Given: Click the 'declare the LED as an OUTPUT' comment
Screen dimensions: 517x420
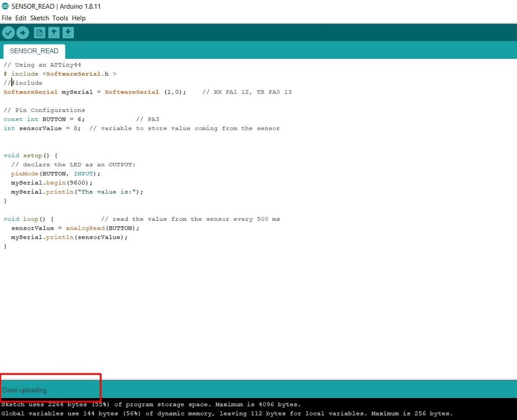Looking at the screenshot, I should [73, 164].
